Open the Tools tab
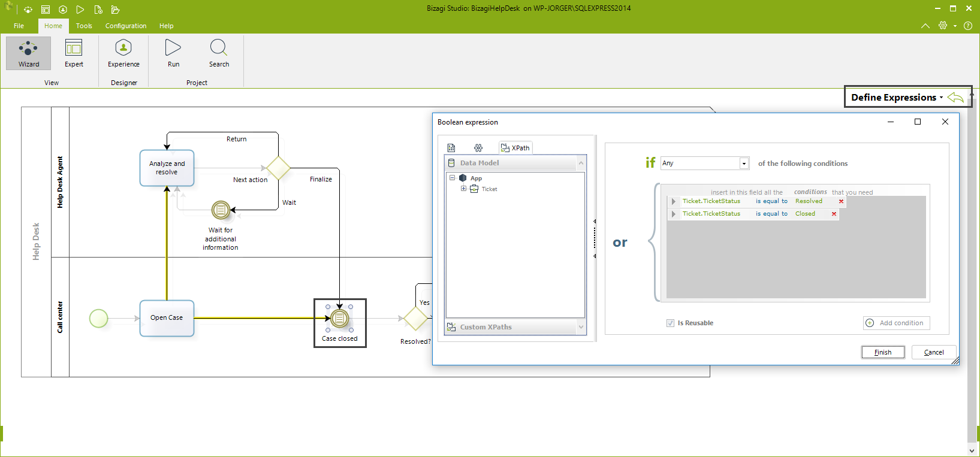The image size is (980, 457). [84, 26]
